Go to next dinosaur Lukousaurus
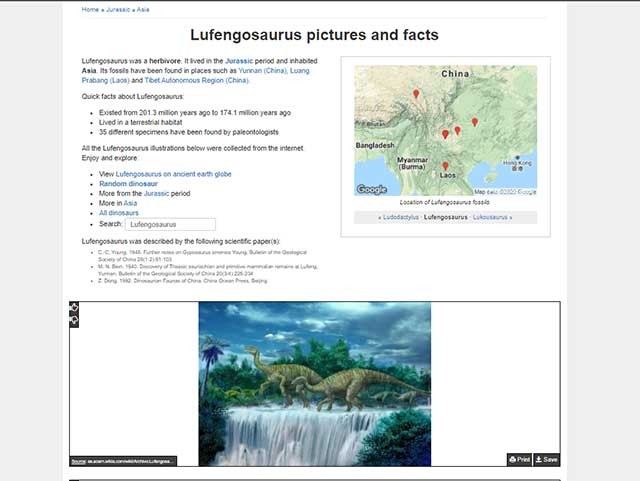This screenshot has width=640, height=481. click(492, 217)
